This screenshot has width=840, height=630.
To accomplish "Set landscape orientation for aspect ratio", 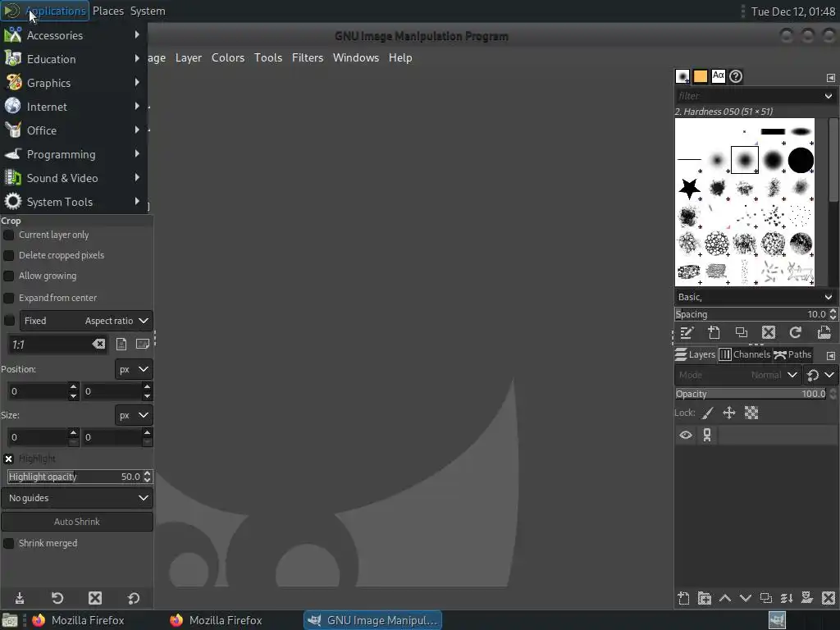I will pyautogui.click(x=143, y=344).
